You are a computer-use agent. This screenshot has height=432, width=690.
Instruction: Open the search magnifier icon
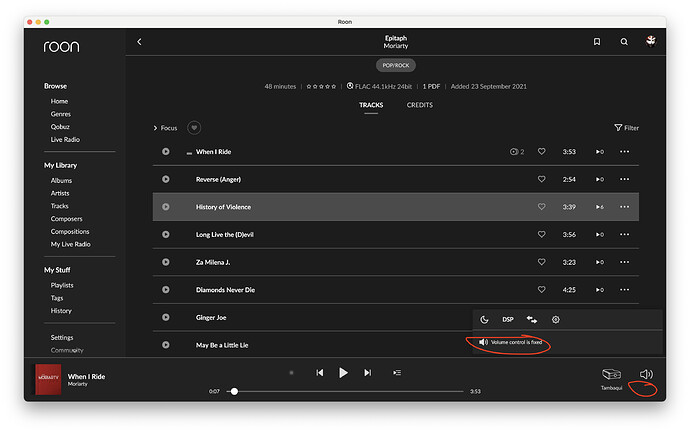tap(624, 42)
